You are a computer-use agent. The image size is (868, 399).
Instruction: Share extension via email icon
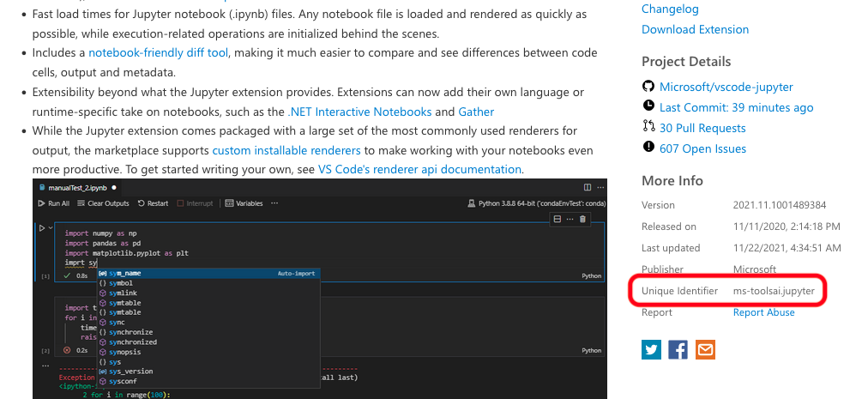tap(705, 350)
